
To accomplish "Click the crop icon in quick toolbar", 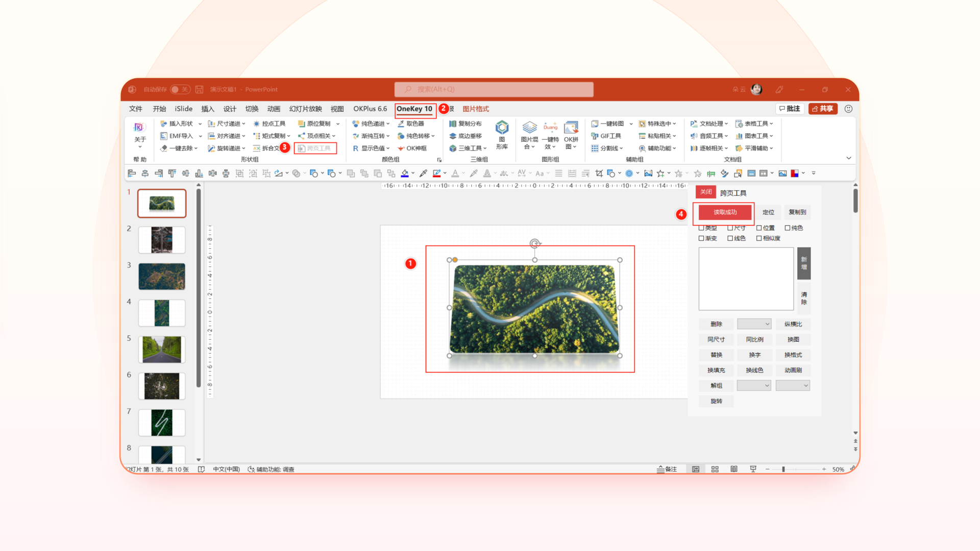I will pyautogui.click(x=599, y=173).
